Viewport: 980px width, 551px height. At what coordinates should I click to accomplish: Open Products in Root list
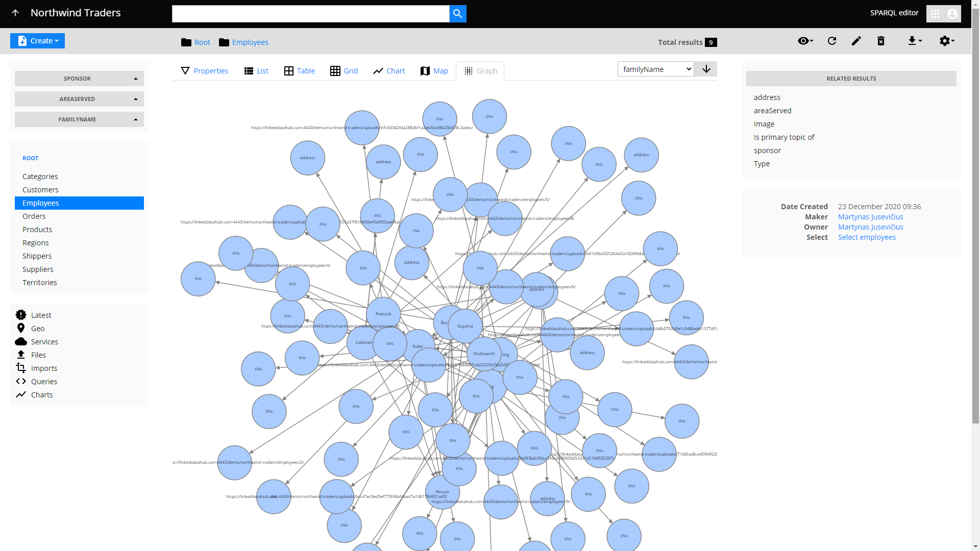coord(37,230)
